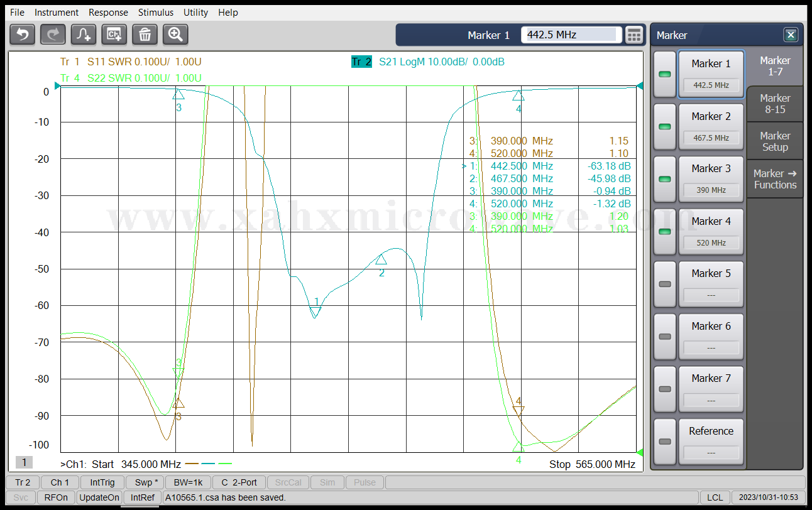Click marker 2 triangle on S21 trace
Image resolution: width=812 pixels, height=510 pixels.
(x=381, y=259)
